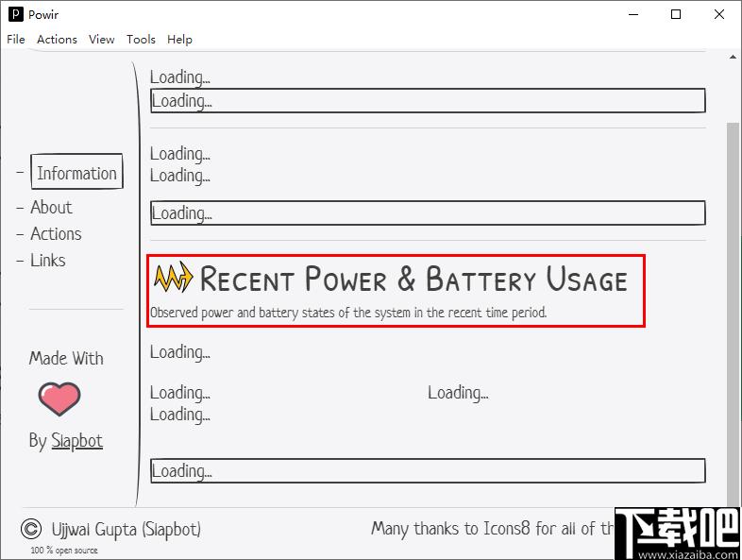Click the Recent Power & Battery Usage heading
The image size is (742, 560).
[413, 279]
